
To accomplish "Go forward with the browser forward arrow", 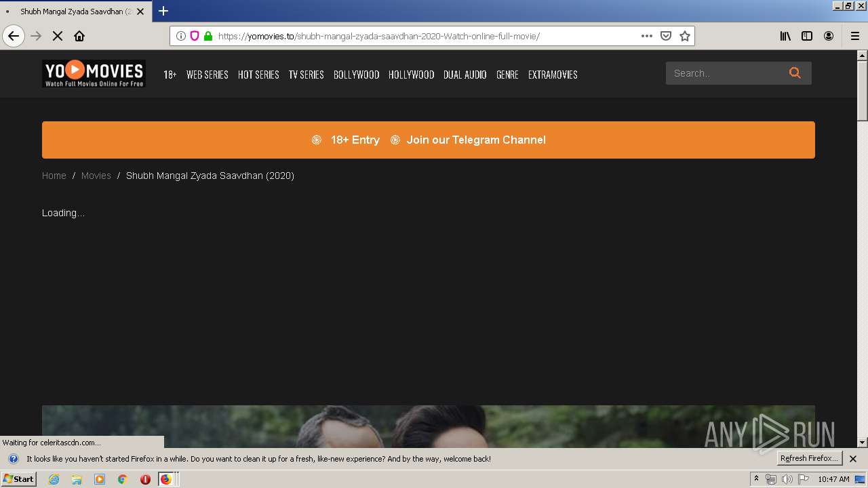I will click(36, 36).
